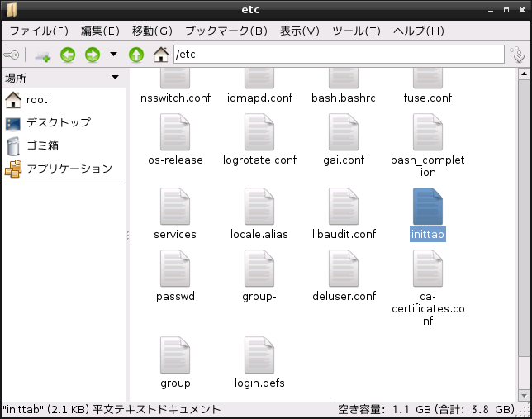Go up to the parent folder

click(136, 55)
